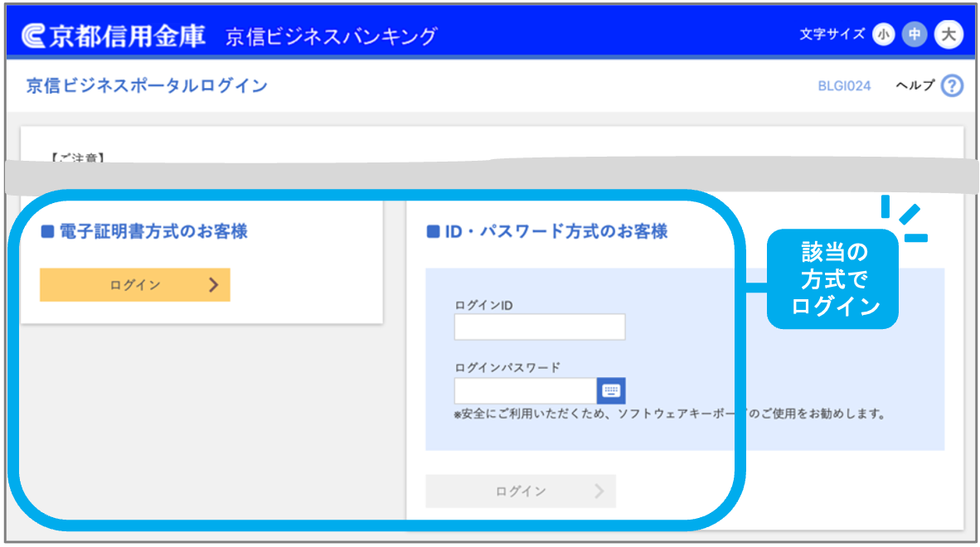Focus the ログインID input field

click(540, 327)
